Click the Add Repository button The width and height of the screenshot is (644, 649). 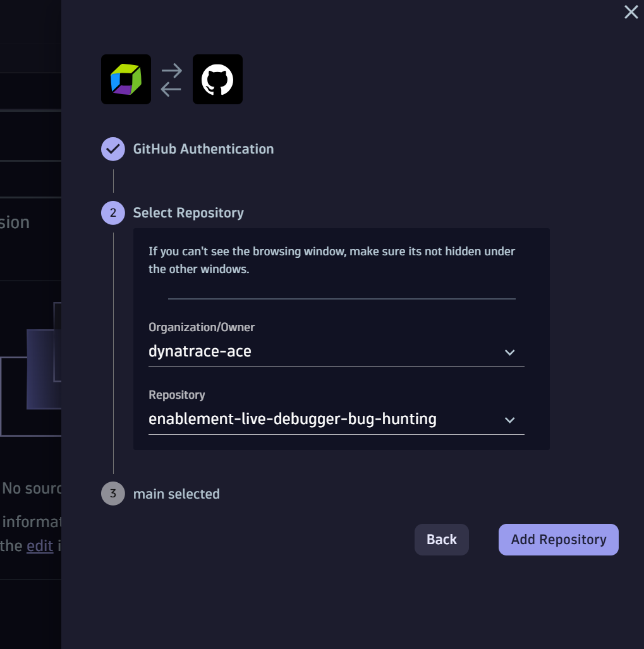tap(558, 540)
